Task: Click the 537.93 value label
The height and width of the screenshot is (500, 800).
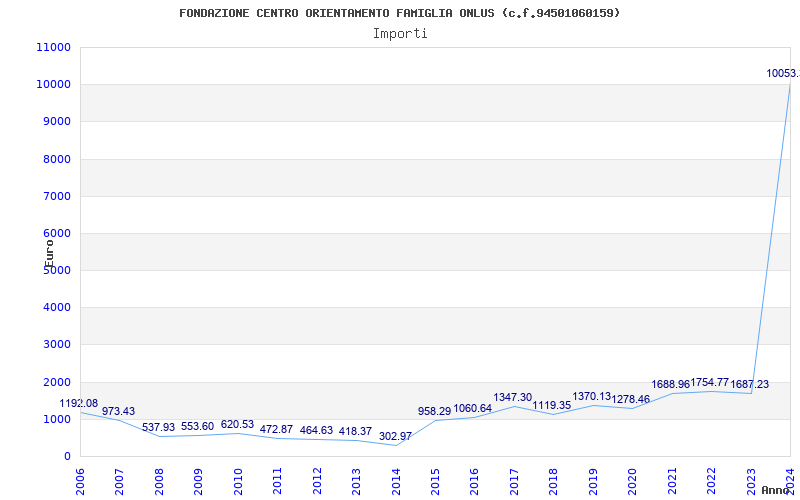Action: 158,428
